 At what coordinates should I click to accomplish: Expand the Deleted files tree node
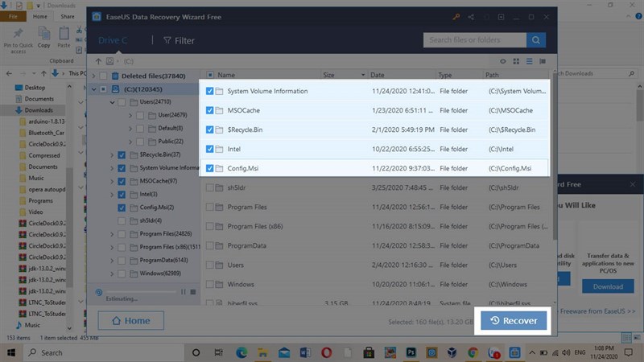[x=93, y=76]
